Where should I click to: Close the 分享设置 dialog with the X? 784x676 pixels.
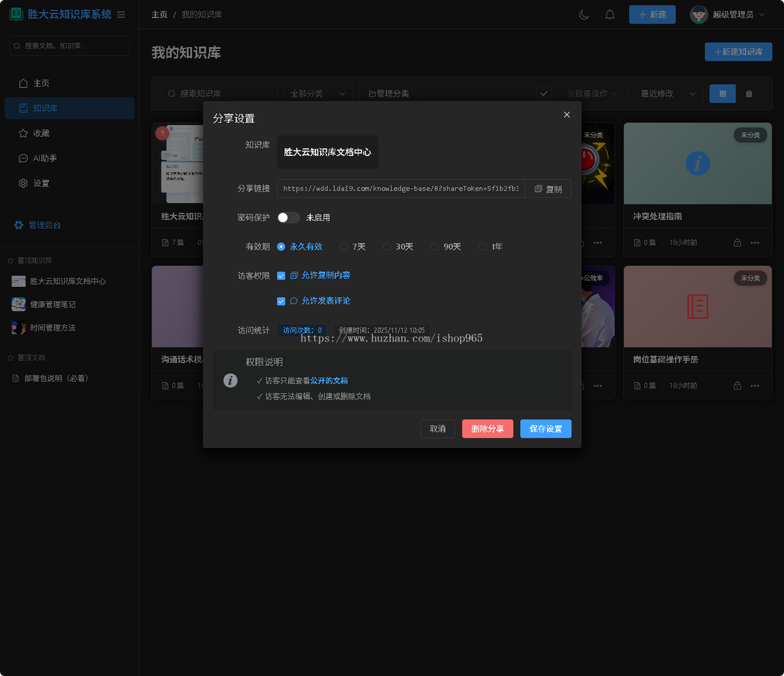coord(566,115)
